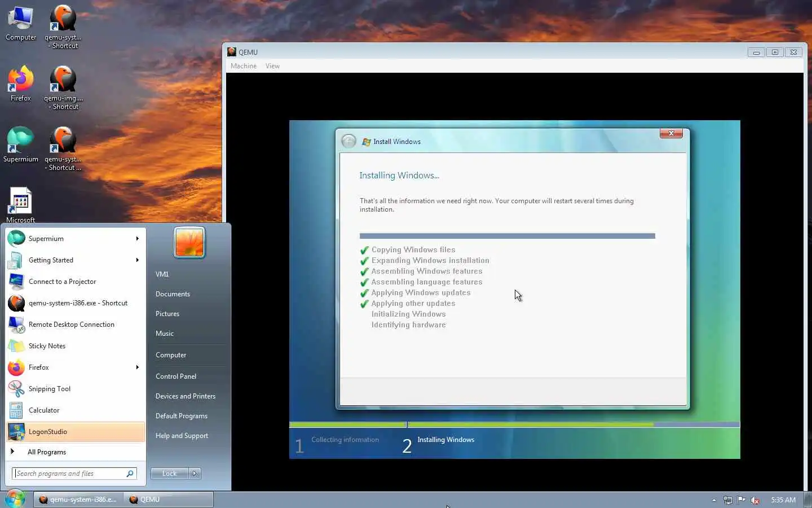Maximize the QEMU window

click(x=775, y=52)
